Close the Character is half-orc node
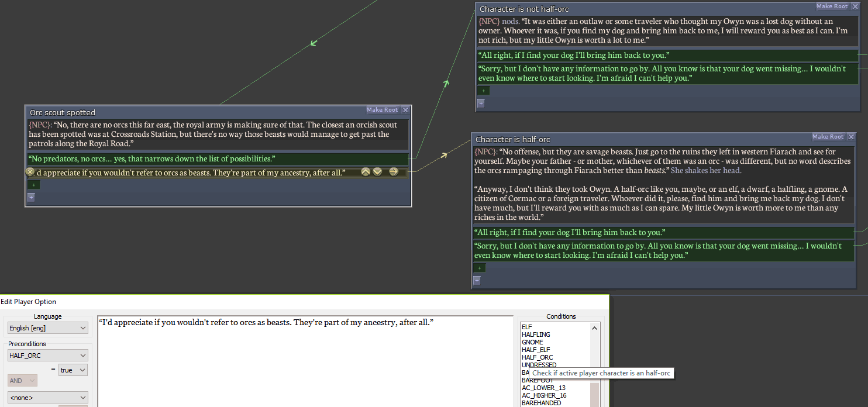Viewport: 868px width, 407px height. [x=851, y=137]
